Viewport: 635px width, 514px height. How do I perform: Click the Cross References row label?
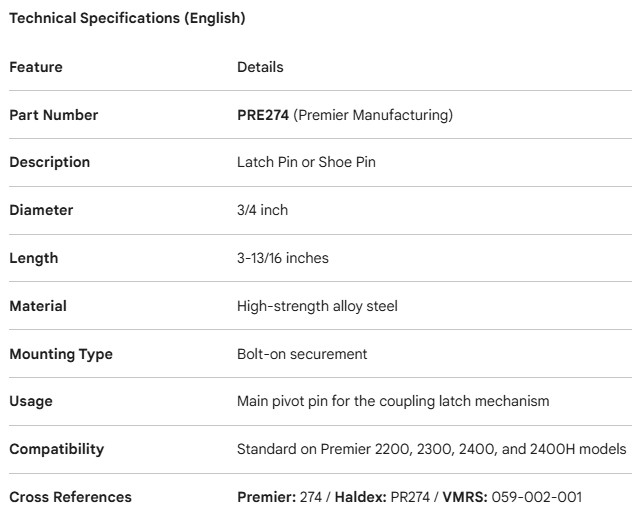pyautogui.click(x=70, y=497)
